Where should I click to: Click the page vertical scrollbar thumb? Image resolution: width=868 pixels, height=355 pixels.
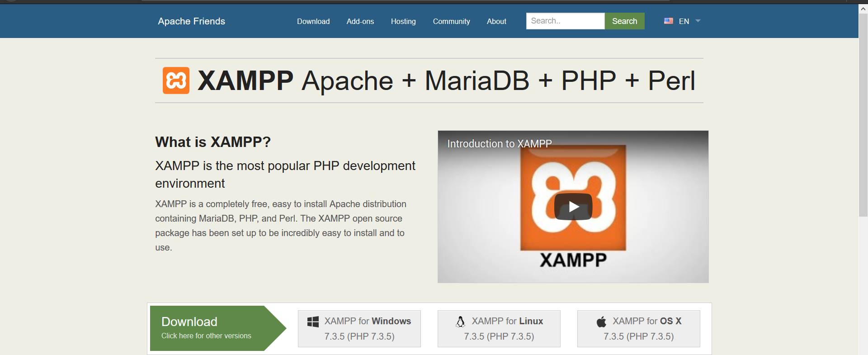(863, 113)
